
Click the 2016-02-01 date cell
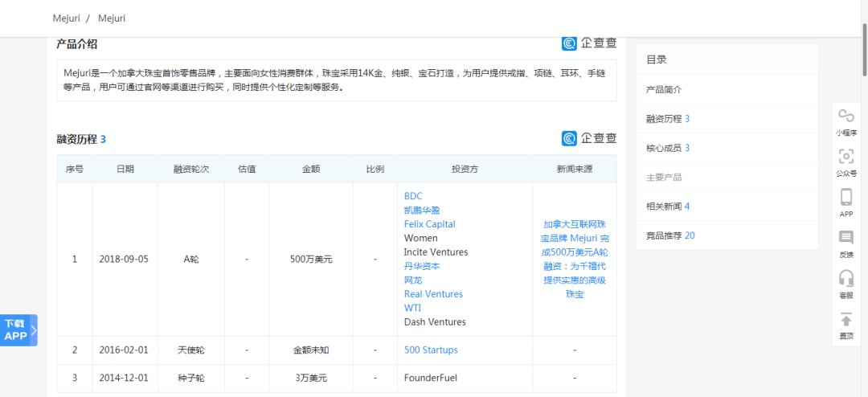[x=124, y=350]
